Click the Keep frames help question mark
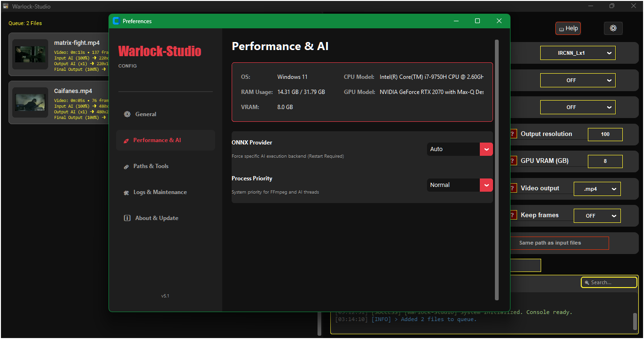 tap(512, 215)
